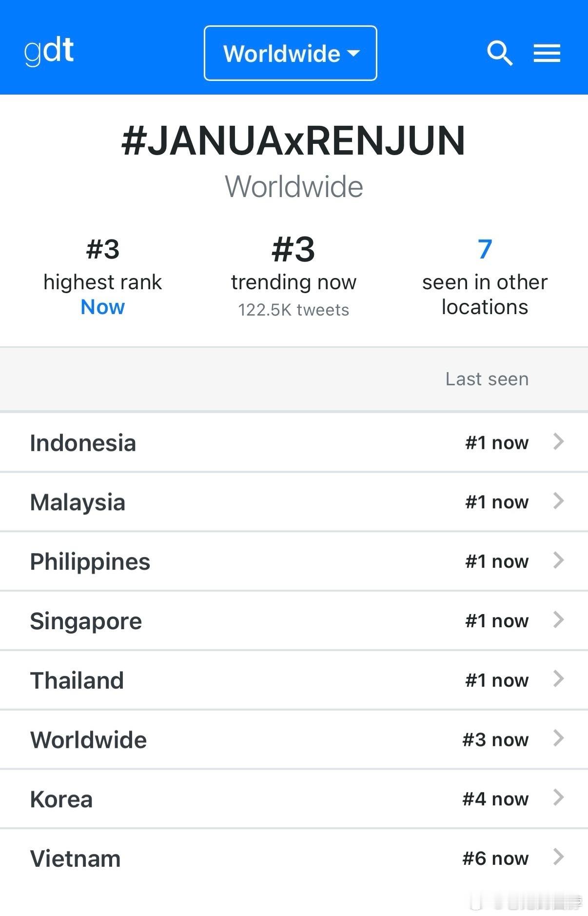Select Korea in the location list
The width and height of the screenshot is (588, 916).
(294, 798)
